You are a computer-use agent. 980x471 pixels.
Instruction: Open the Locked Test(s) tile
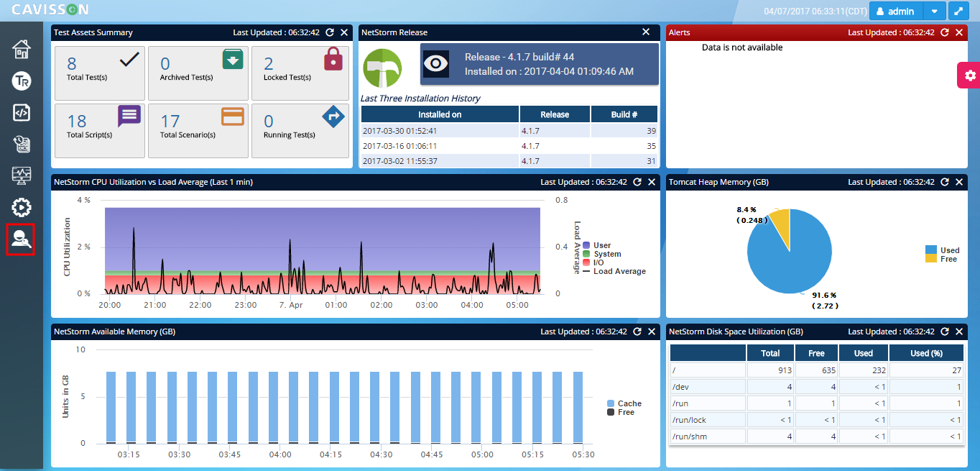click(300, 73)
